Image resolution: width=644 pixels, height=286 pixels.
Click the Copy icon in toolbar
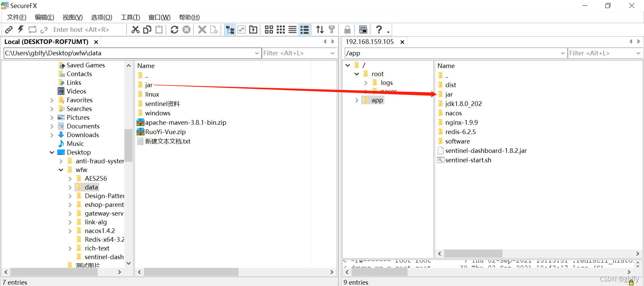(147, 30)
